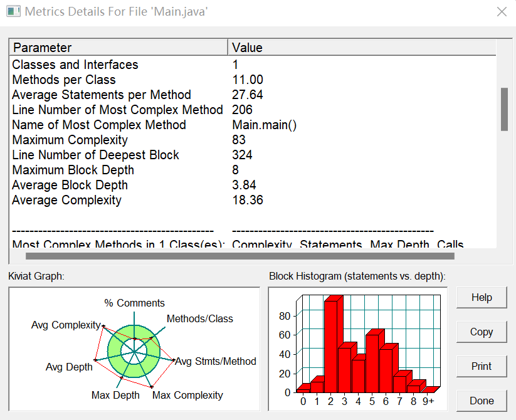Click 'Avg Complexity' Kiviat label

coord(66,325)
